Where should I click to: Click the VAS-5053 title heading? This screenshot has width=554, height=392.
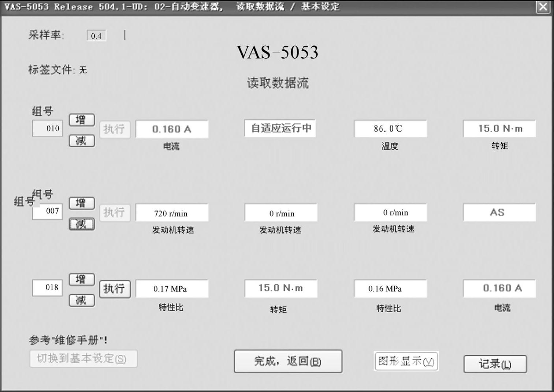(x=277, y=52)
